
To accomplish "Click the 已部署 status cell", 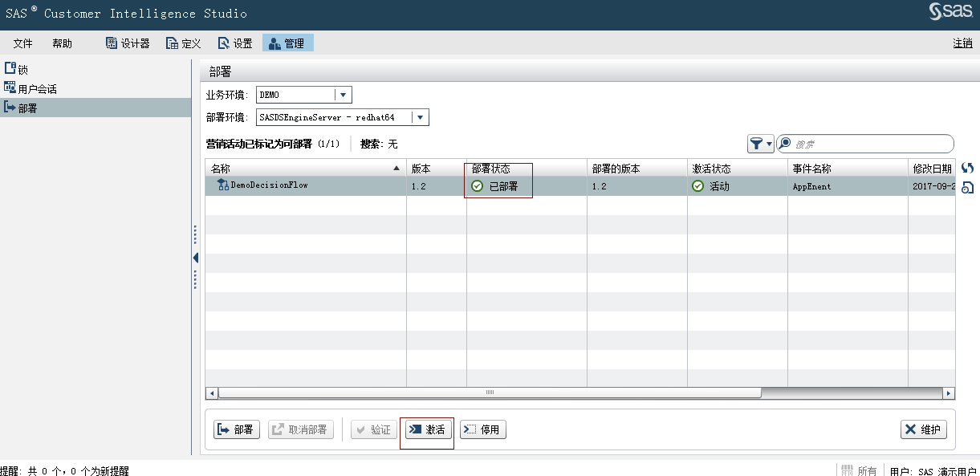I will (527, 186).
